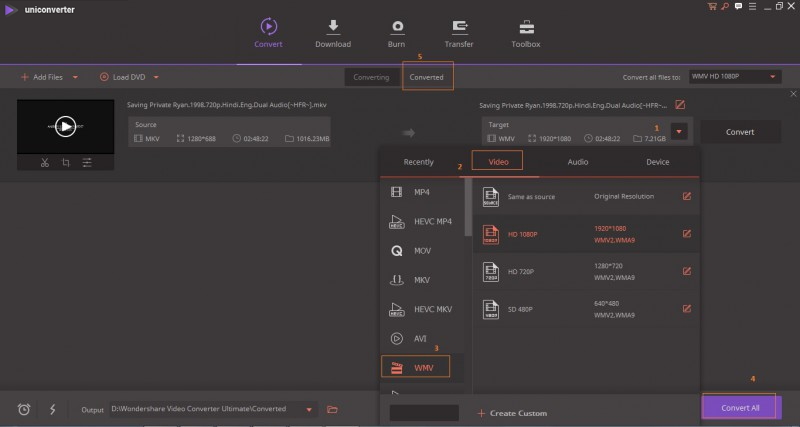Edit SD 480P preset settings
Image resolution: width=800 pixels, height=427 pixels.
(687, 308)
